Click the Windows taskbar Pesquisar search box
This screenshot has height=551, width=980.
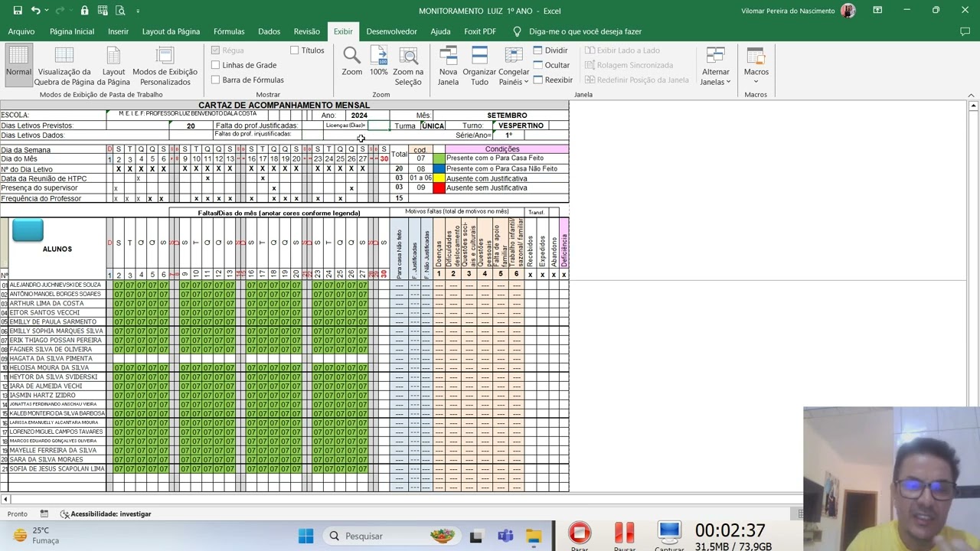[x=390, y=536]
